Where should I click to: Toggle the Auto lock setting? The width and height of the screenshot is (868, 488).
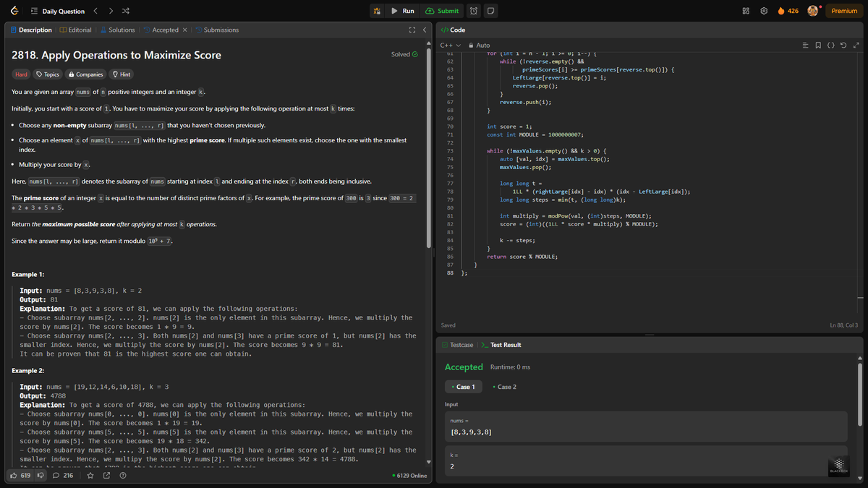point(479,46)
